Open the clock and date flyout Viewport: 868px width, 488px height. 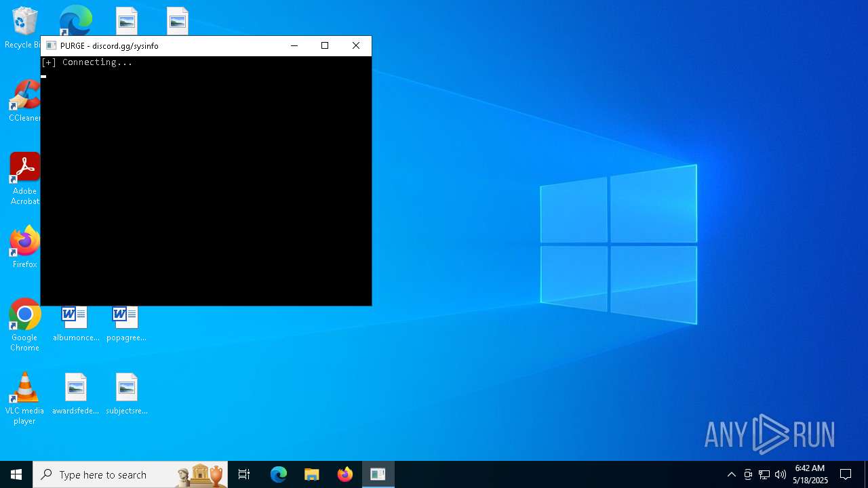click(x=810, y=474)
